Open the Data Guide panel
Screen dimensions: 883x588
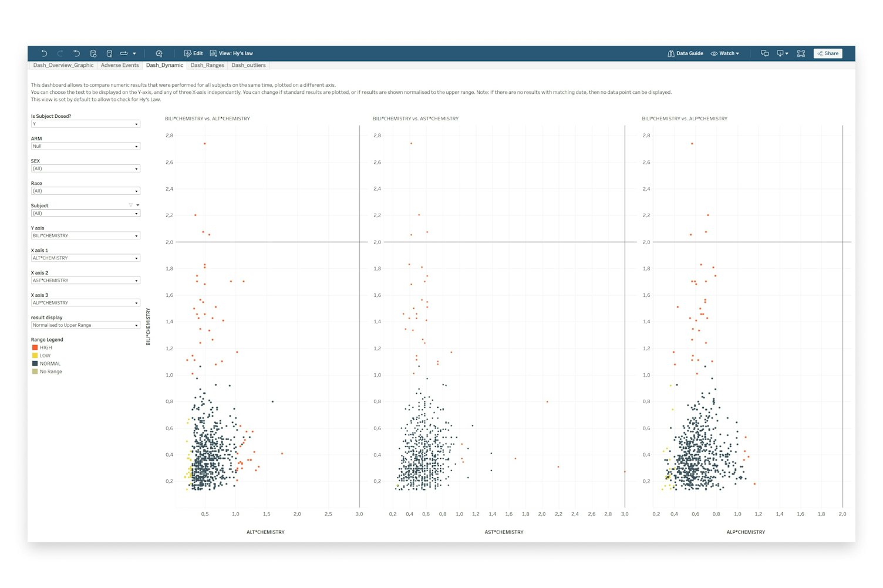pyautogui.click(x=685, y=53)
